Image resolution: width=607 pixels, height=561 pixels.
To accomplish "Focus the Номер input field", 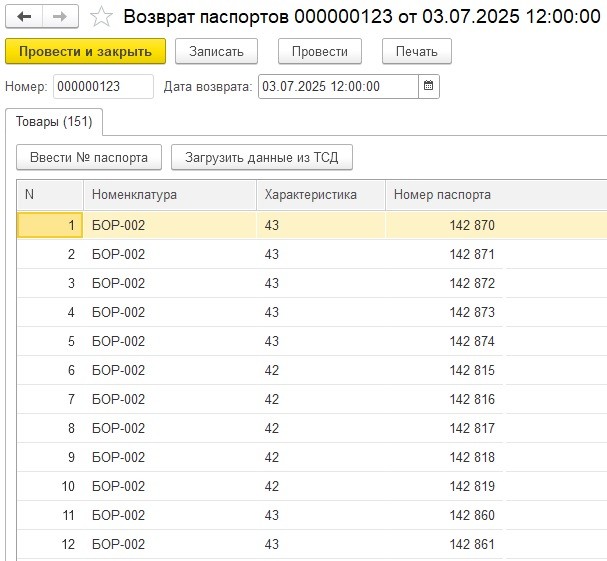I will coord(103,87).
